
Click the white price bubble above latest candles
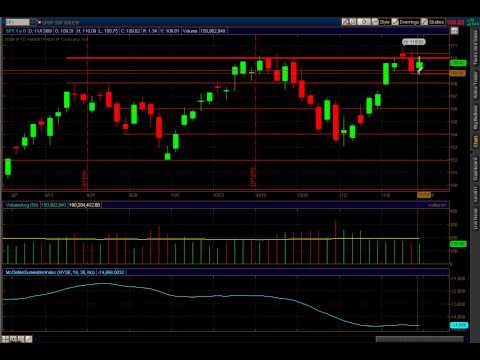pos(413,42)
